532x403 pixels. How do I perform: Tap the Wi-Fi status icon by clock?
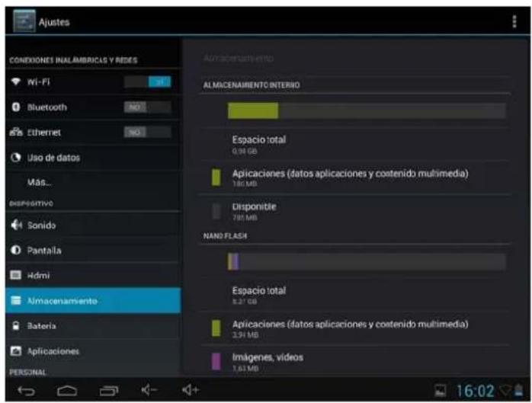coord(505,390)
